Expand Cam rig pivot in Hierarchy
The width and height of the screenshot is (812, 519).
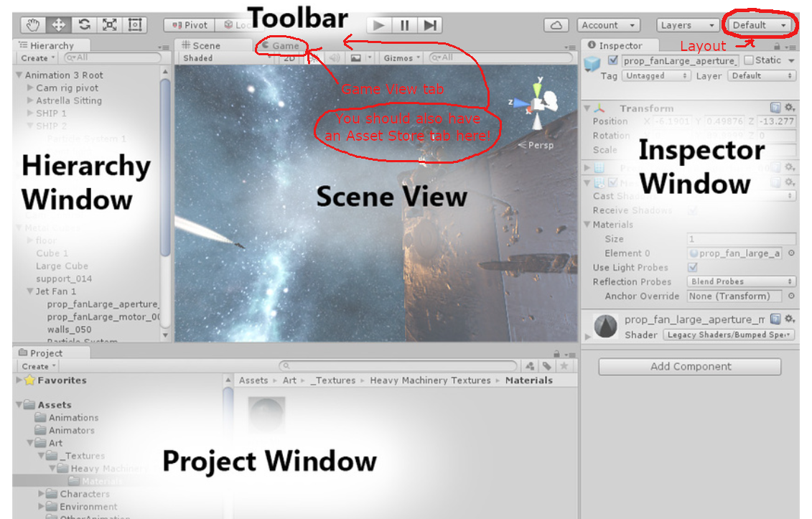coord(30,88)
